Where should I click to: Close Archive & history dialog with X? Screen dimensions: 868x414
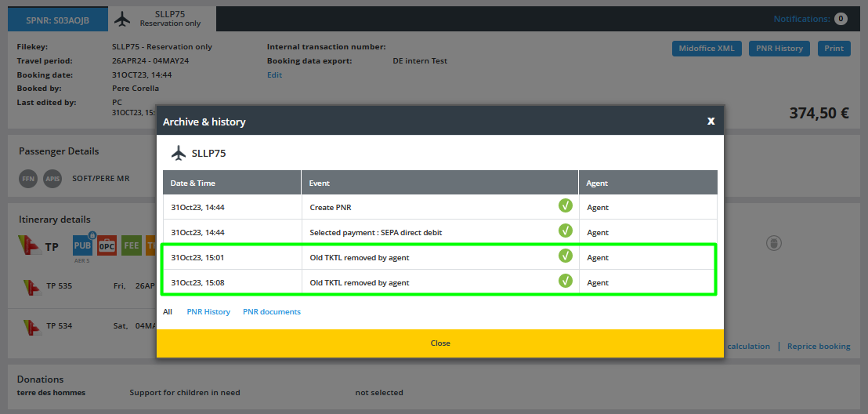click(x=711, y=121)
